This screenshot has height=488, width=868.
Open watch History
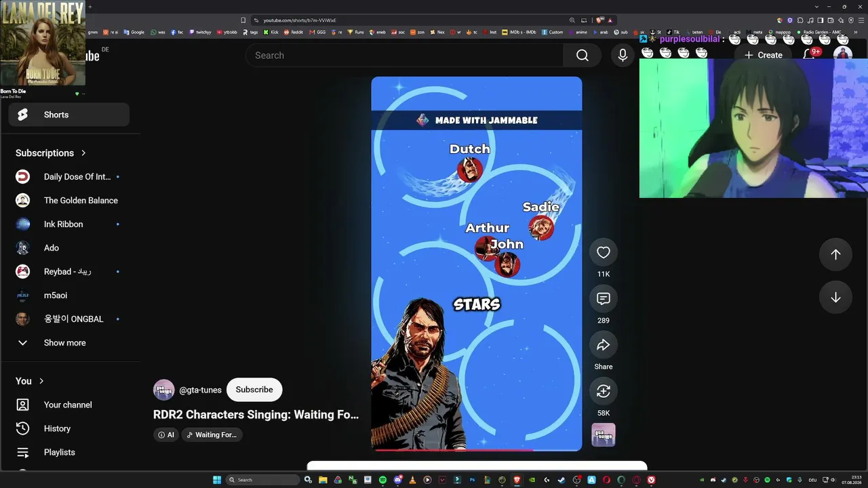(68, 428)
